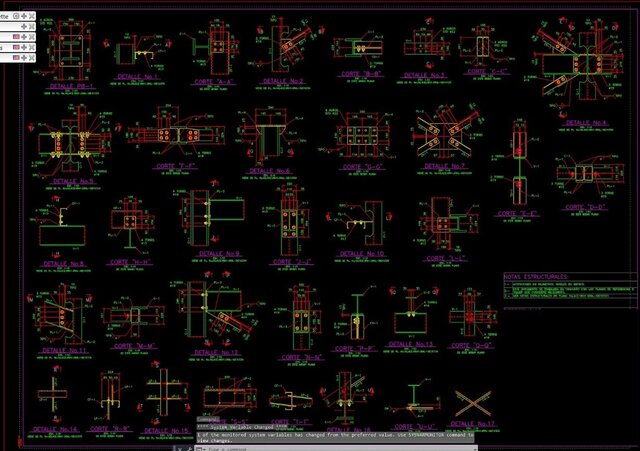Click the move cross on the bottommost floating toolbar
Image resolution: width=640 pixels, height=451 pixels.
coord(24,58)
